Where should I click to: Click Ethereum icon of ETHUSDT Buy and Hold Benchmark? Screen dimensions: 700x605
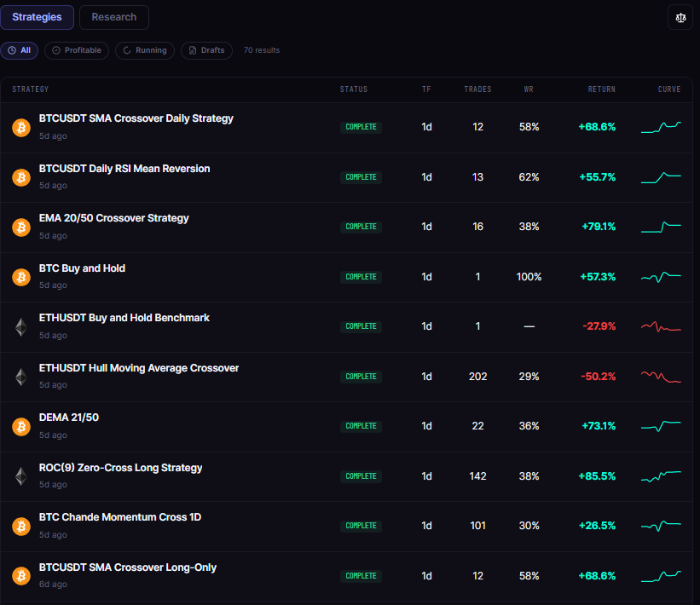(x=21, y=327)
